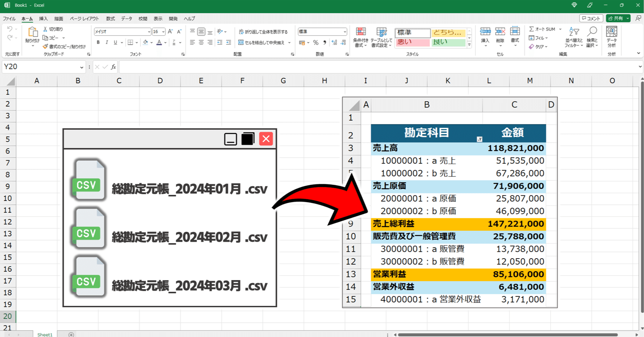Click the Analyze Data (データ分析) icon
This screenshot has height=337, width=644.
tap(612, 32)
